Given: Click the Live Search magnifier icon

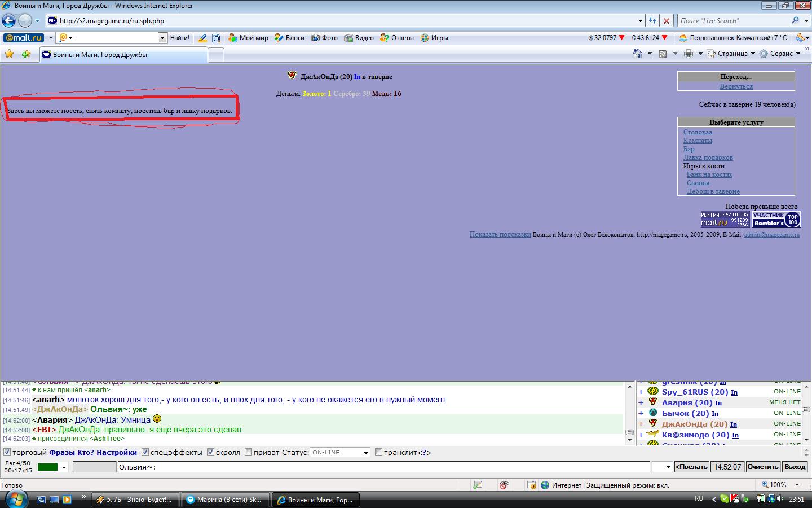Looking at the screenshot, I should (x=795, y=20).
